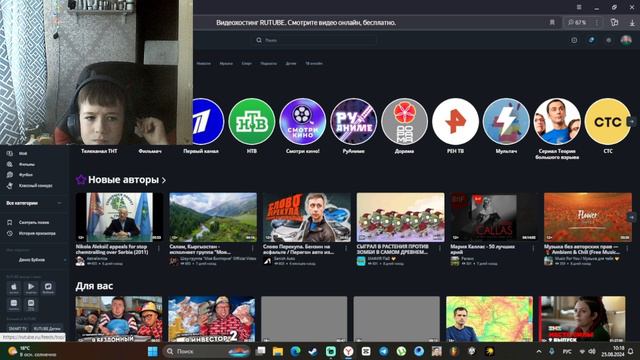Open the RUTUBE user avatar
Viewport: 640px width, 360px height.
tap(626, 40)
